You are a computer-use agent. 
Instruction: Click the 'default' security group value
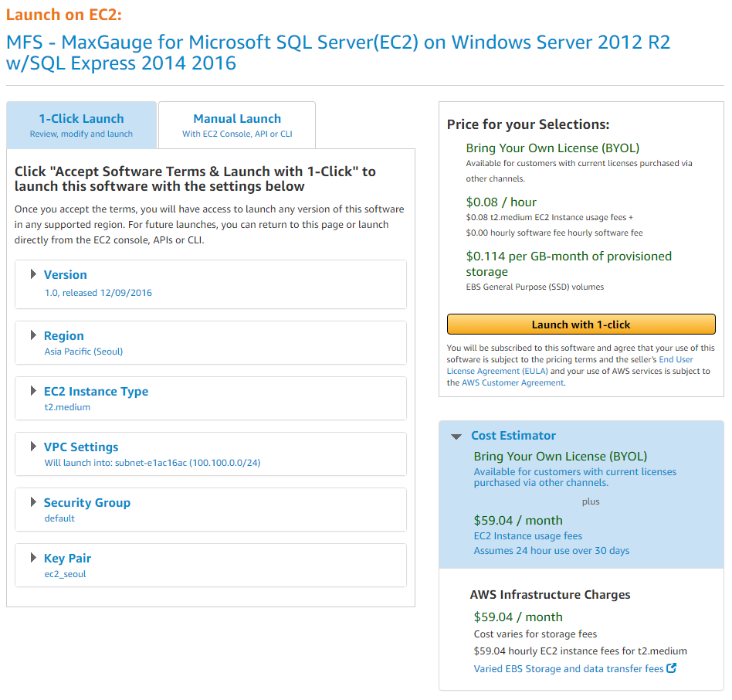click(59, 518)
